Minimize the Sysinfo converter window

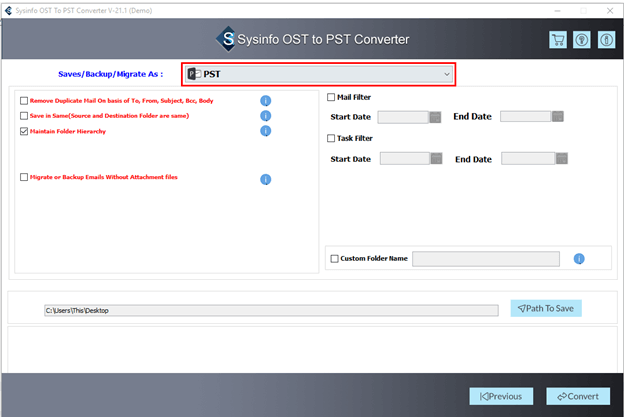[x=558, y=11]
